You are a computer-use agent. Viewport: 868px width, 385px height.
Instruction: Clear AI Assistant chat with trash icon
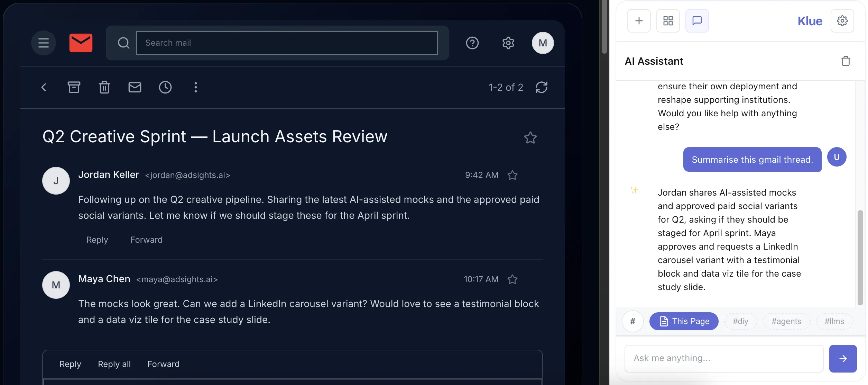click(846, 61)
